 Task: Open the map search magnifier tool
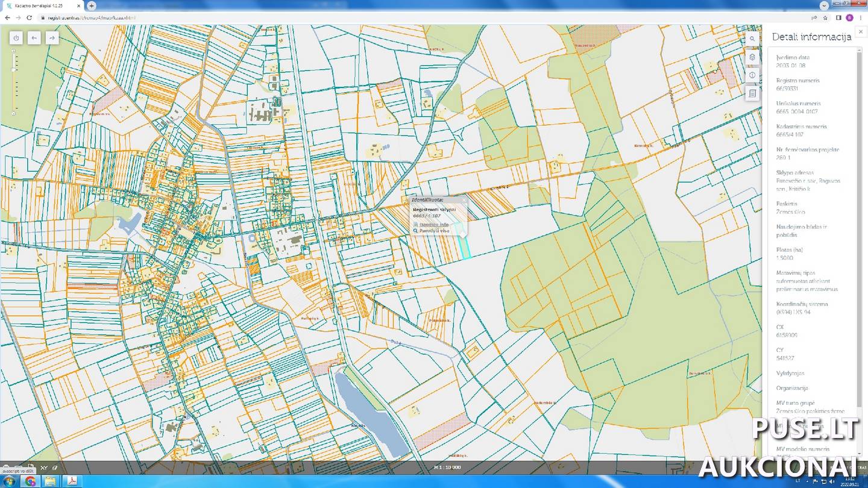click(x=752, y=39)
